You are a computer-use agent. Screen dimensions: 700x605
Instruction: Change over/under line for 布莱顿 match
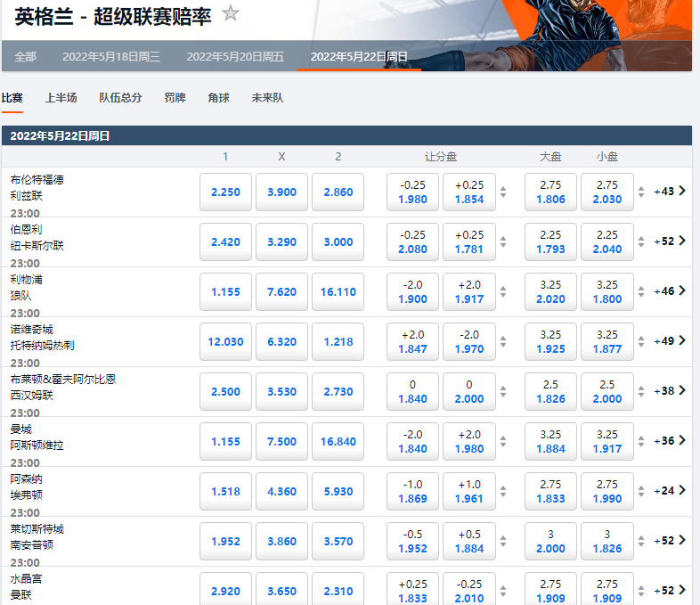[641, 392]
